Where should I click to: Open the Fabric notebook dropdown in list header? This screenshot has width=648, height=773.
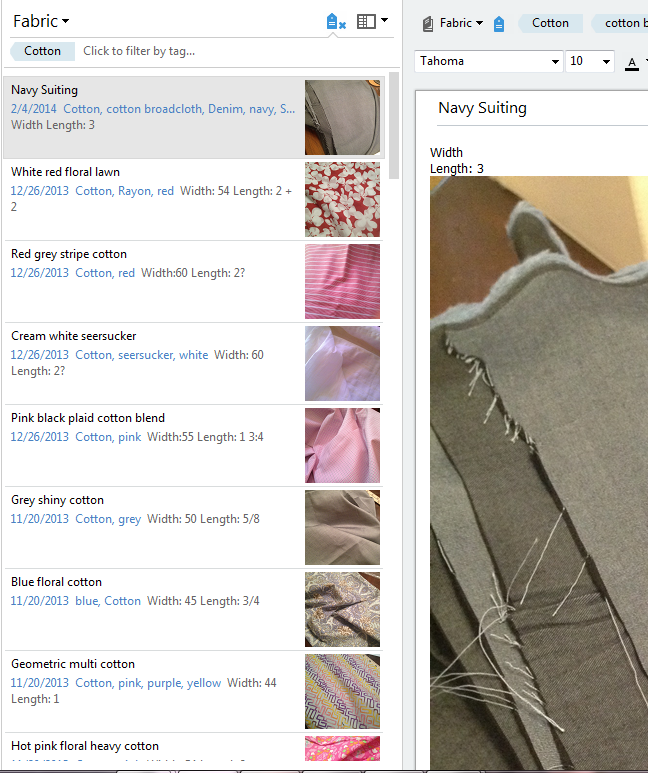(41, 21)
